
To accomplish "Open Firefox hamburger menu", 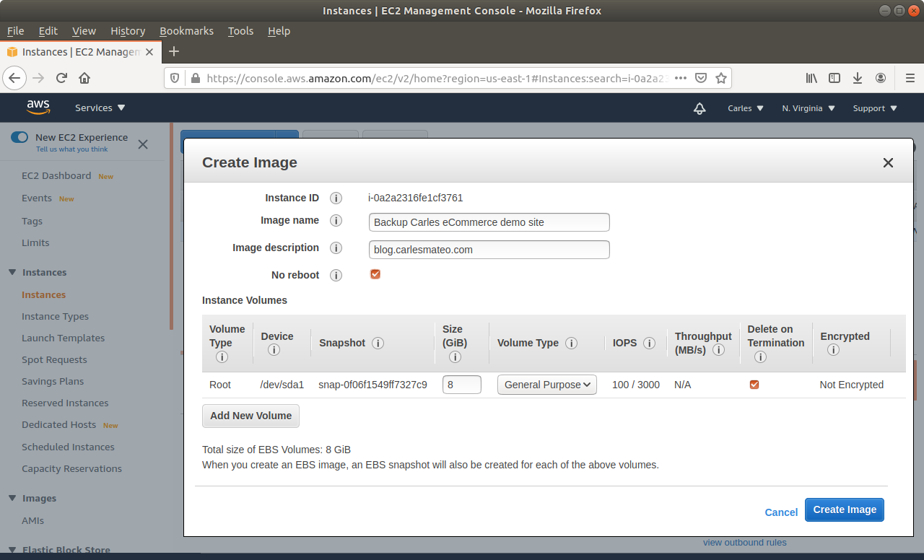I will tap(910, 78).
